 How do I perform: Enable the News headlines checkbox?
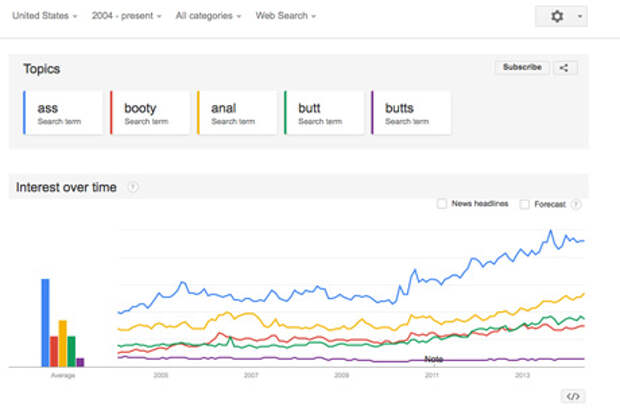(442, 204)
